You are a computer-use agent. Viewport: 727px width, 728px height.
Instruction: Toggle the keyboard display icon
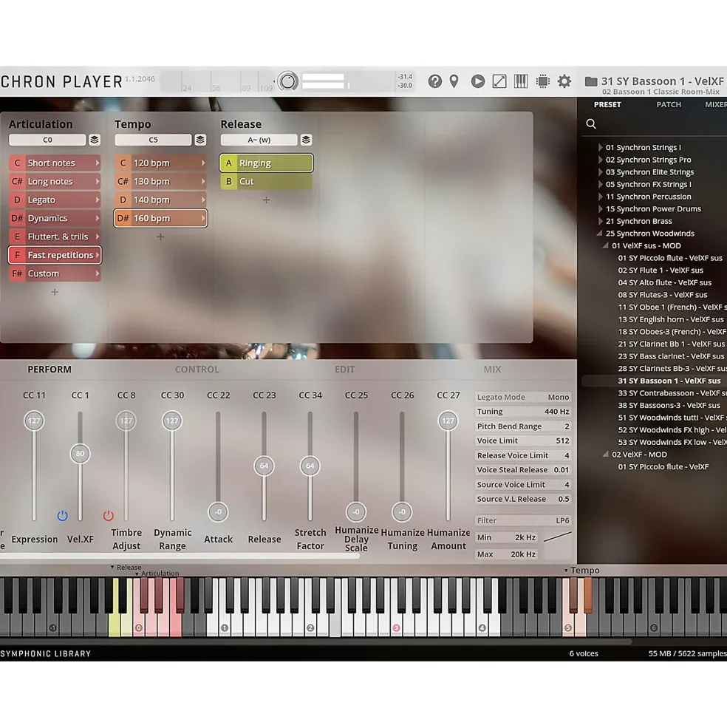tap(520, 81)
